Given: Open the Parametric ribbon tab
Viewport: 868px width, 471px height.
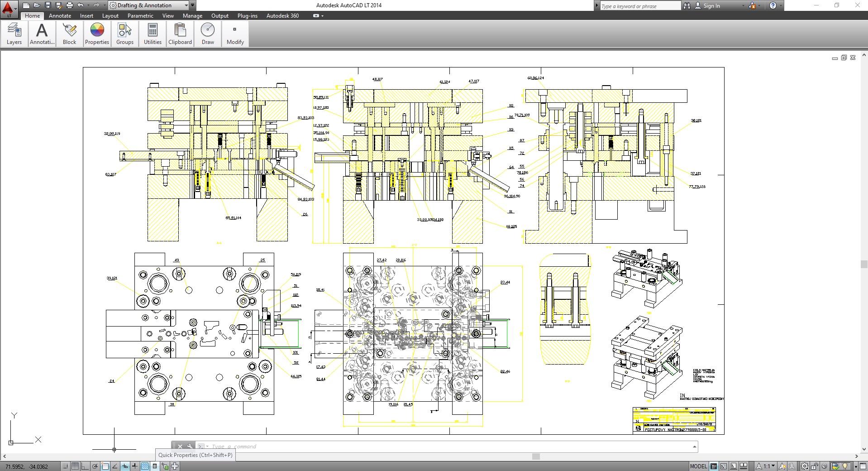Looking at the screenshot, I should (140, 16).
